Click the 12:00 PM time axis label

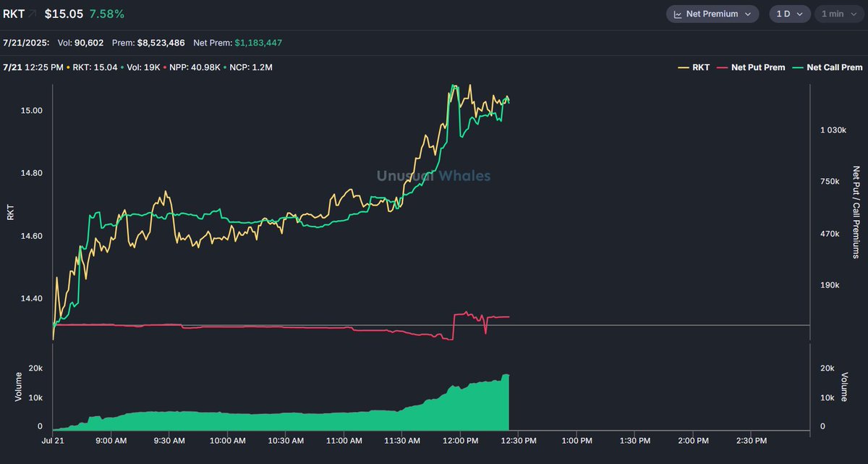coord(461,440)
